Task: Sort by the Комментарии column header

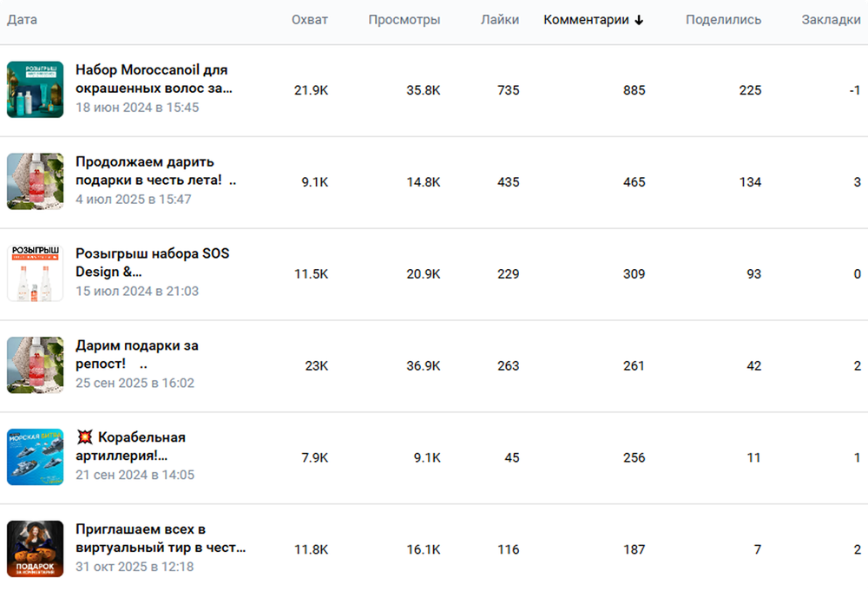Action: coord(586,20)
